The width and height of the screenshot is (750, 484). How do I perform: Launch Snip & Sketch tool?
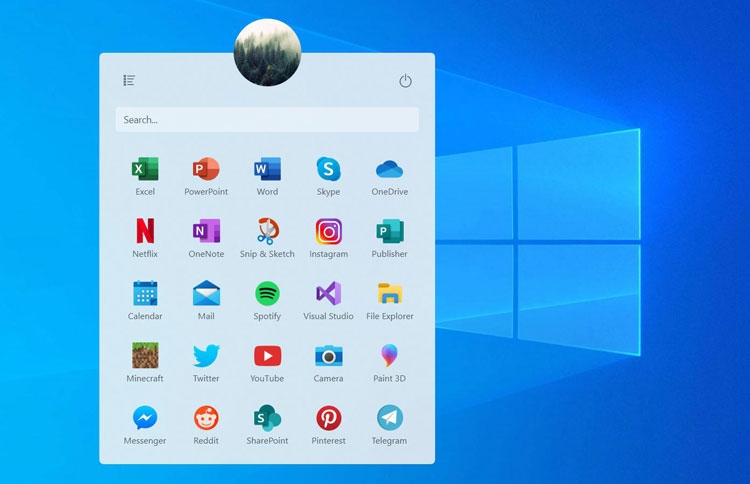[x=267, y=232]
